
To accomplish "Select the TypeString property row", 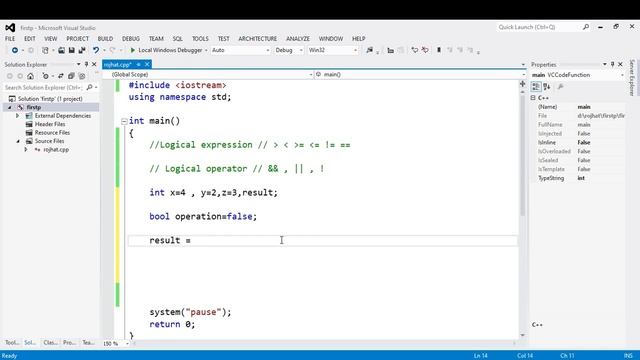I will coord(578,178).
